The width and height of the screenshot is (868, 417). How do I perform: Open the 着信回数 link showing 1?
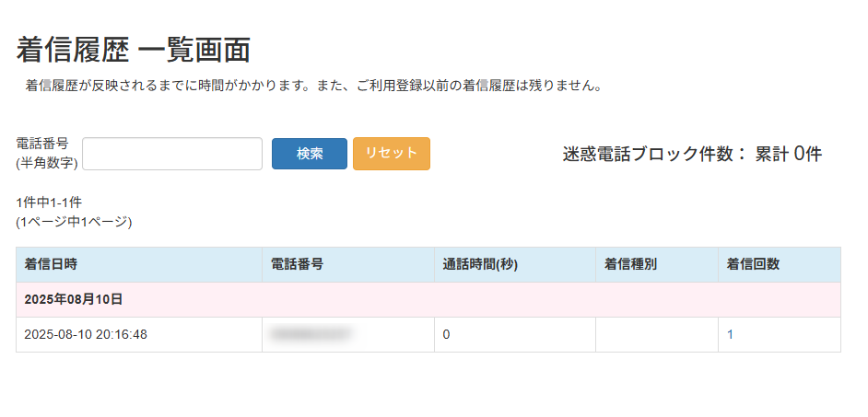point(730,334)
